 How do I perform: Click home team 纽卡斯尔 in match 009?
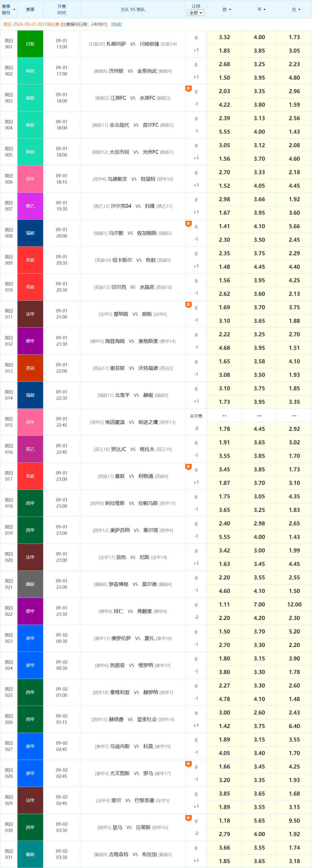tap(122, 260)
